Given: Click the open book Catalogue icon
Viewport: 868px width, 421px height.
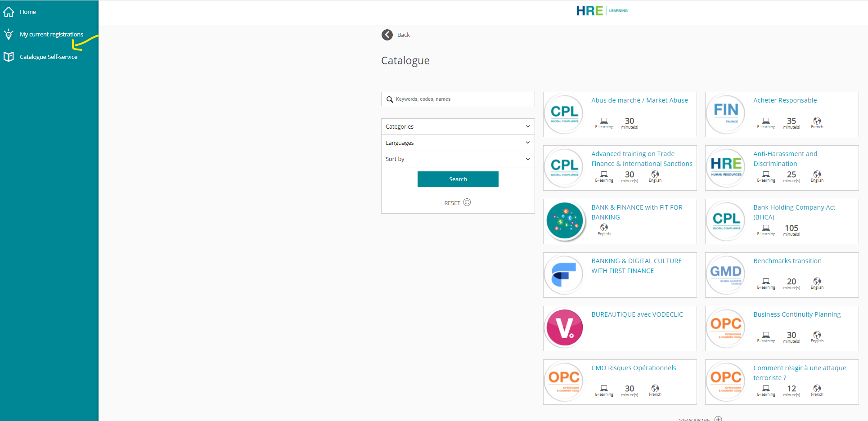Looking at the screenshot, I should point(9,57).
